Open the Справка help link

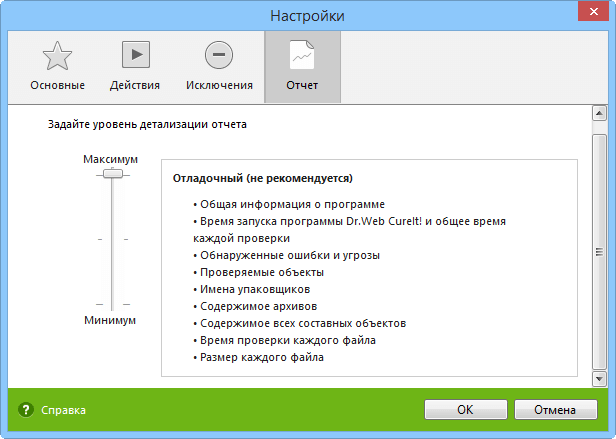(63, 410)
